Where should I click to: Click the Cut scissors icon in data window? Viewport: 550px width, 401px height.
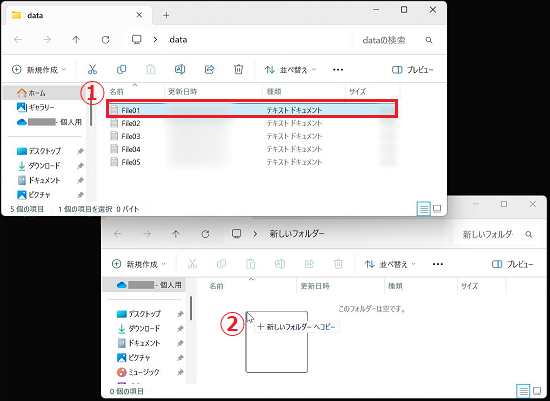click(92, 69)
